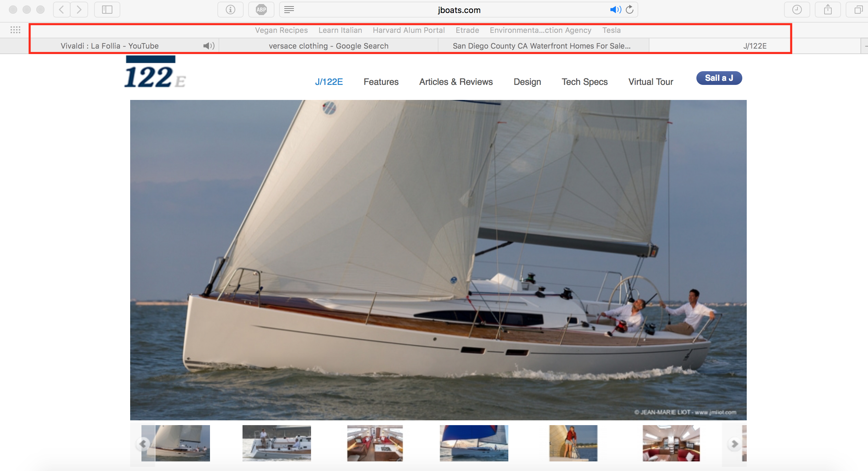Show Reader view icon in address bar

click(289, 10)
